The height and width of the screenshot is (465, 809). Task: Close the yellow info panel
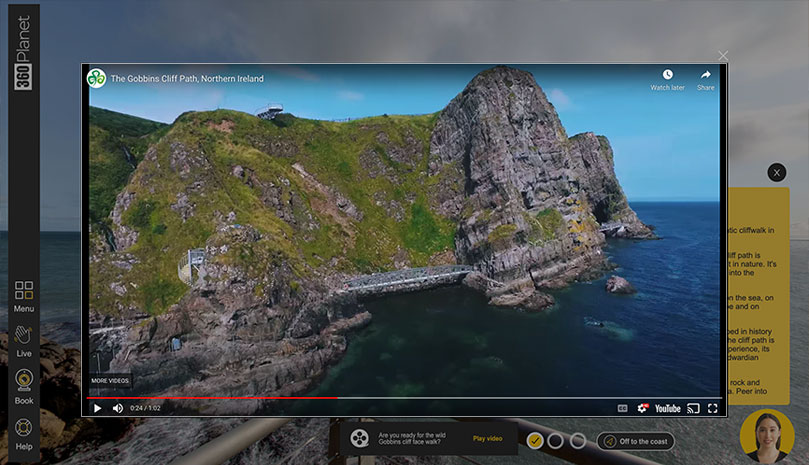click(x=776, y=172)
